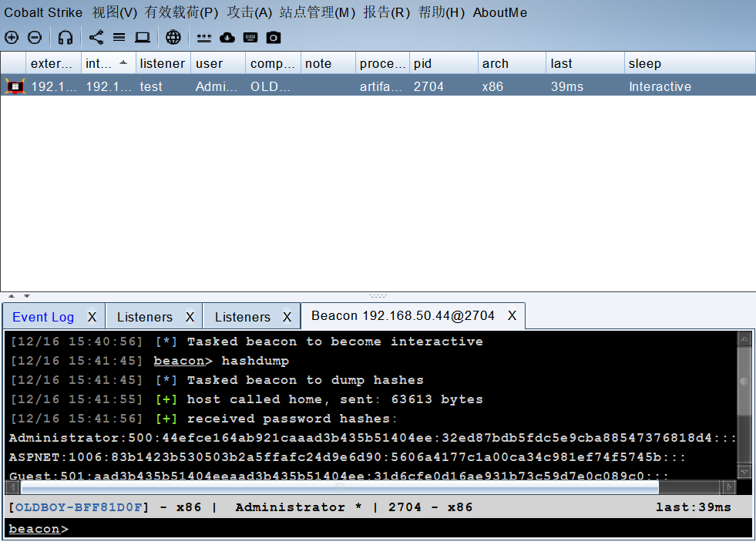The width and height of the screenshot is (756, 542).
Task: Sort by the last column header
Action: pyautogui.click(x=586, y=63)
